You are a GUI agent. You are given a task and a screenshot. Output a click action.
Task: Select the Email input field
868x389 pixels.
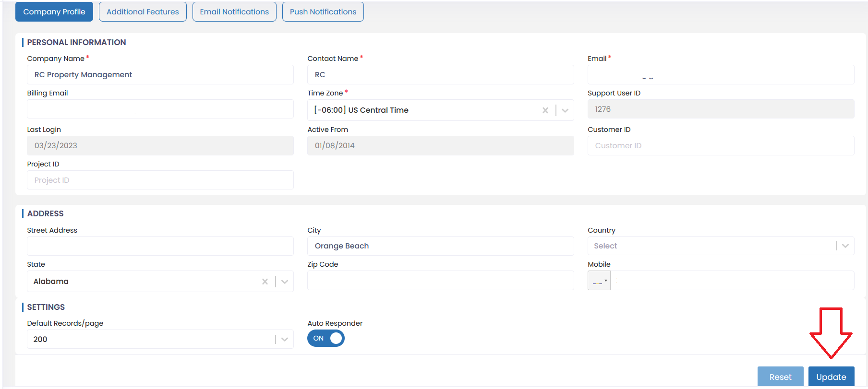tap(721, 75)
